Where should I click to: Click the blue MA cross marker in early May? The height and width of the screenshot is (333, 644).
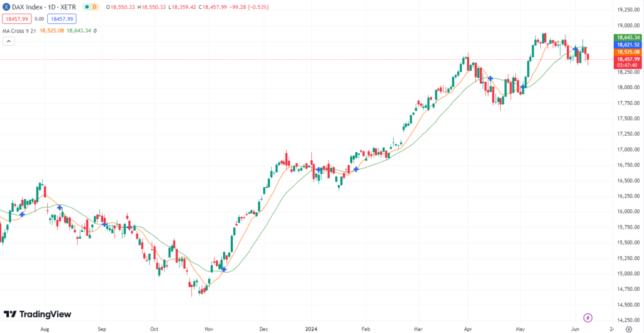[523, 87]
